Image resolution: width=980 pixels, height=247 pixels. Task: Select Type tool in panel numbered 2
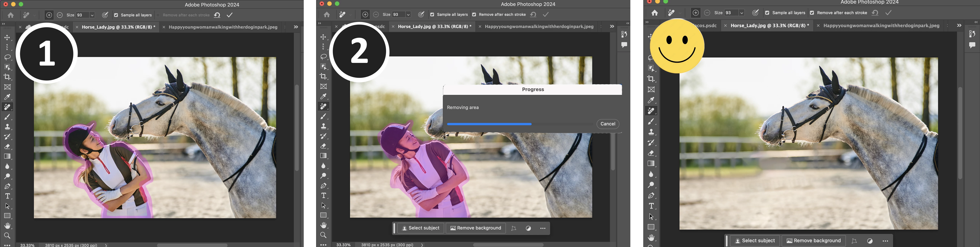click(323, 196)
